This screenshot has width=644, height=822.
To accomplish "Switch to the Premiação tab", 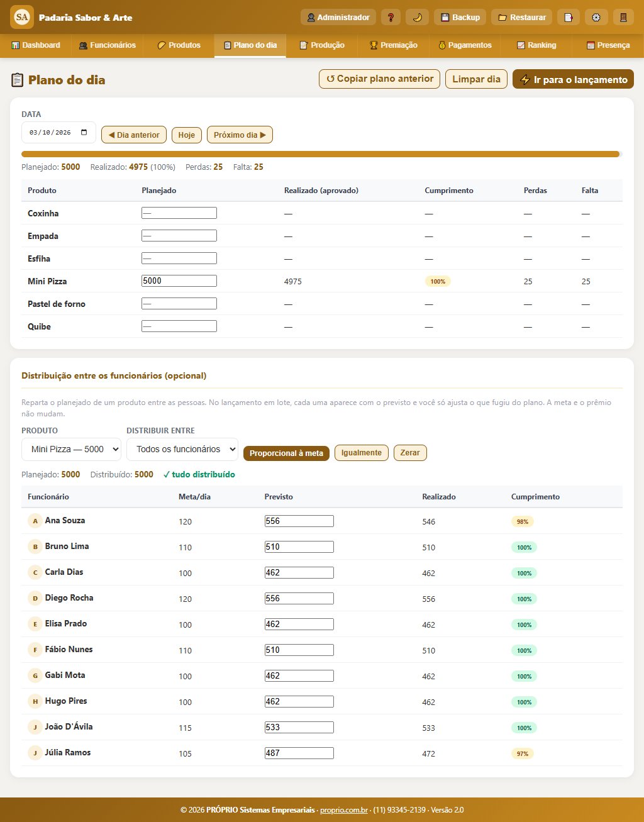I will [393, 45].
